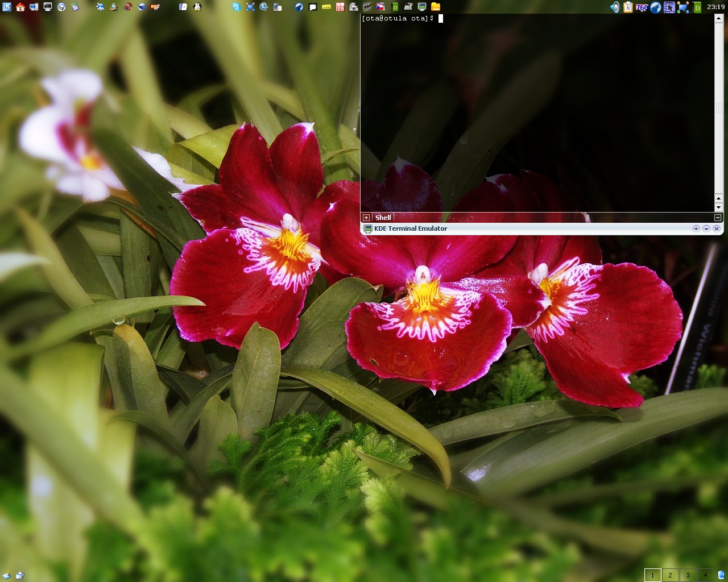Open the yellow folder file manager icon
The width and height of the screenshot is (728, 582).
pyautogui.click(x=436, y=7)
